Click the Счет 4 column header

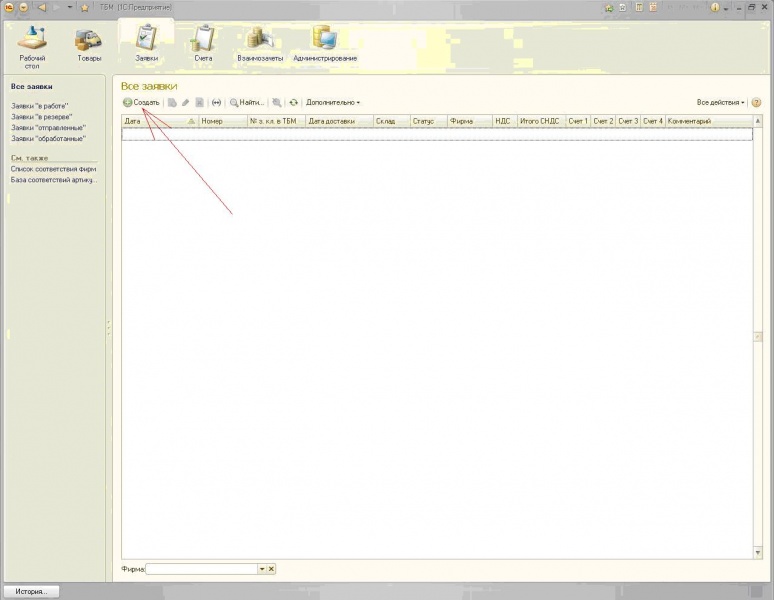(x=653, y=121)
